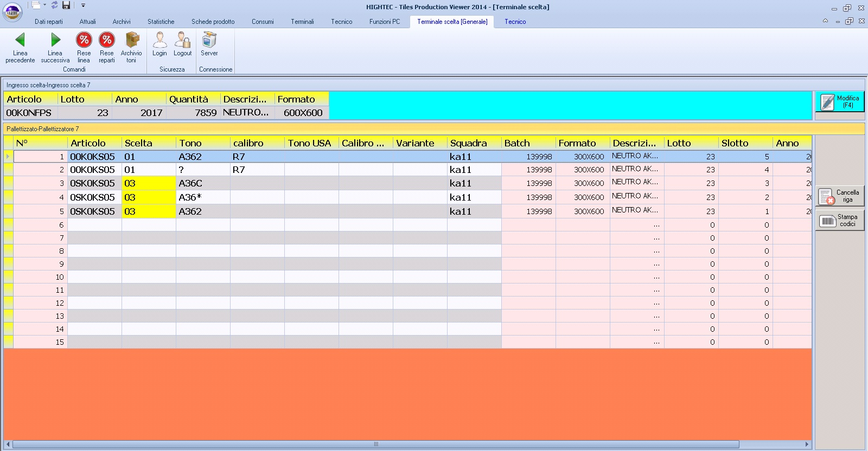Click the Logout padlock icon
Viewport: 868px width, 451px height.
coord(183,44)
